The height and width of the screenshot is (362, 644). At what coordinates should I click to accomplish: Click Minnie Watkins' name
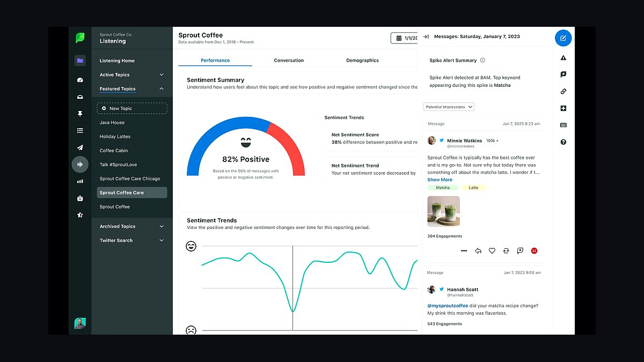465,141
